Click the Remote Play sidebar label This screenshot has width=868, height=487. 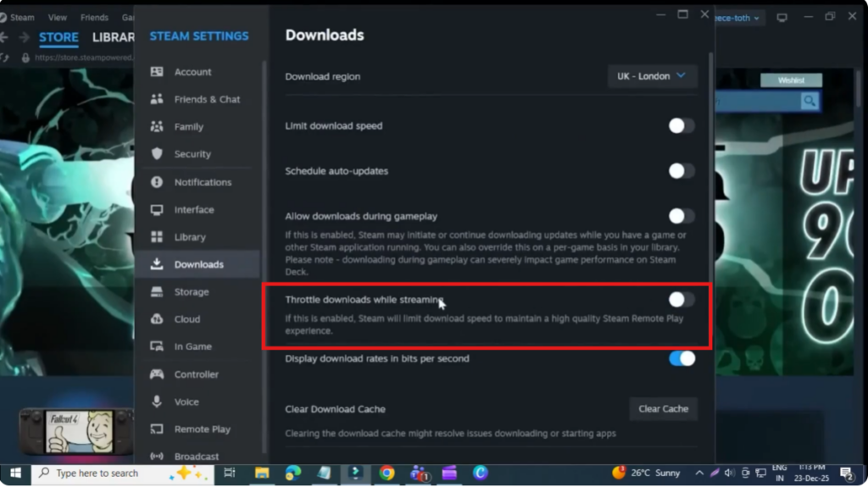pos(202,429)
